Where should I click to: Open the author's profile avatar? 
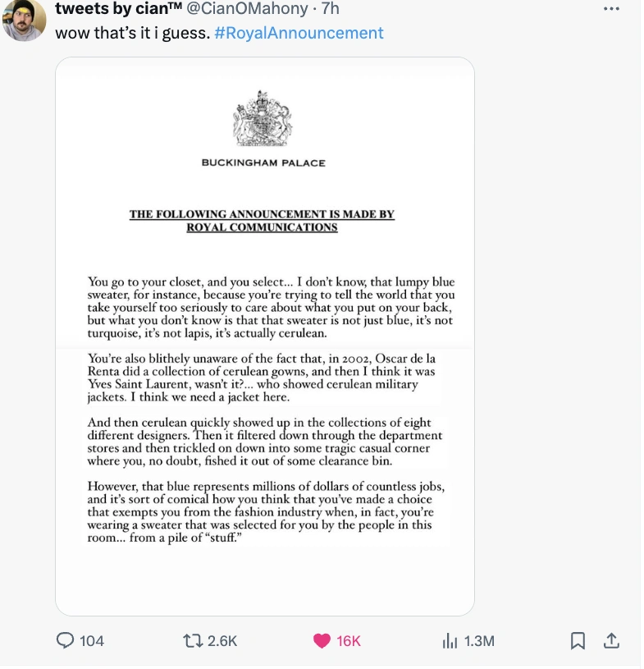pos(24,20)
